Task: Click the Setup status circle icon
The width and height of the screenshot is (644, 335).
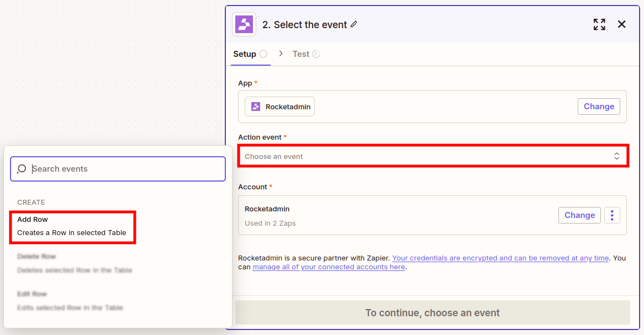Action: 263,54
